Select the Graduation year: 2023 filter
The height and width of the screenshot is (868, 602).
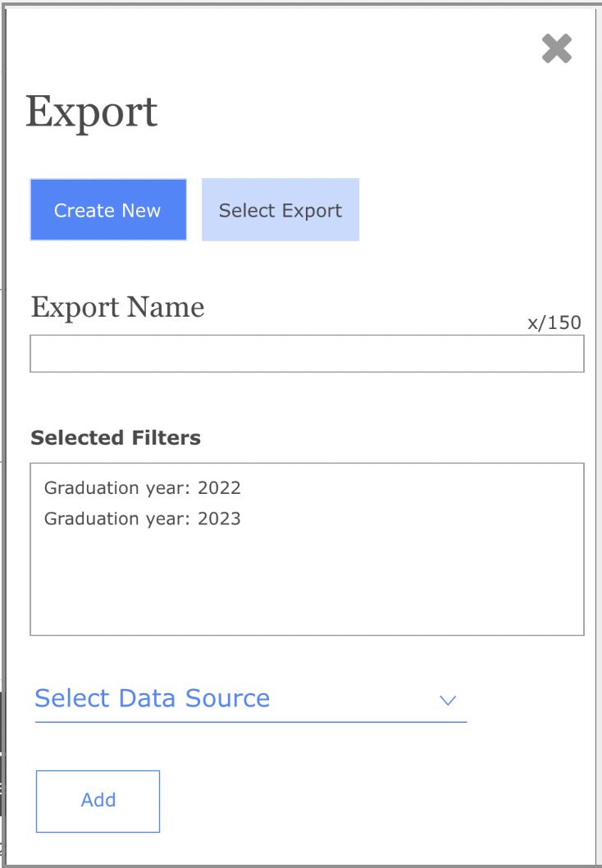143,519
